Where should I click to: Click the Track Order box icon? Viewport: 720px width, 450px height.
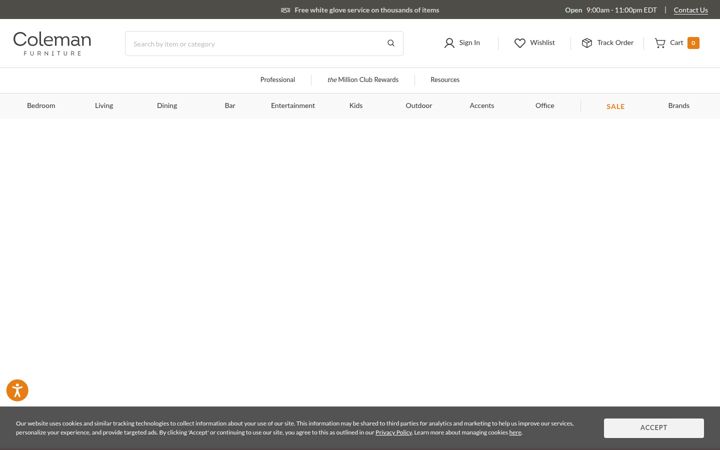tap(587, 43)
